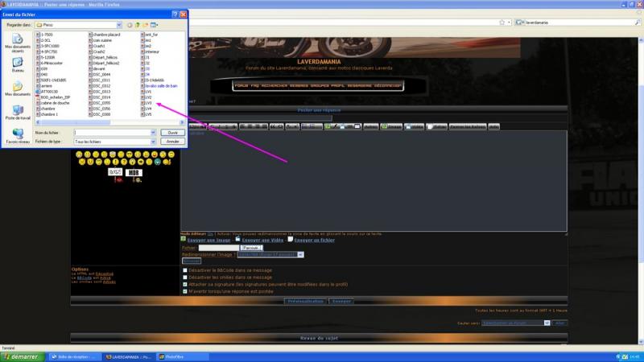Viewport: 644px width, 362px height.
Task: Select the file BOD_echelon_ZIP
Action: tap(53, 97)
